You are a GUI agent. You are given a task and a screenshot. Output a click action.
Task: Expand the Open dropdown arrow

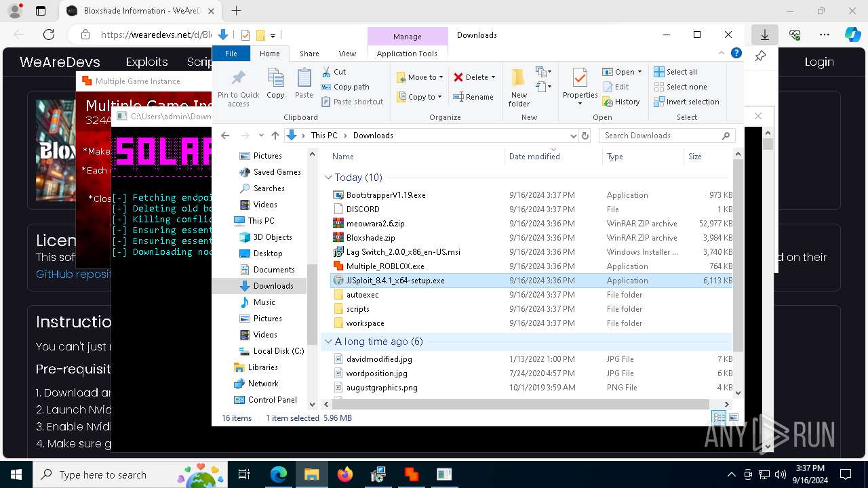[639, 72]
